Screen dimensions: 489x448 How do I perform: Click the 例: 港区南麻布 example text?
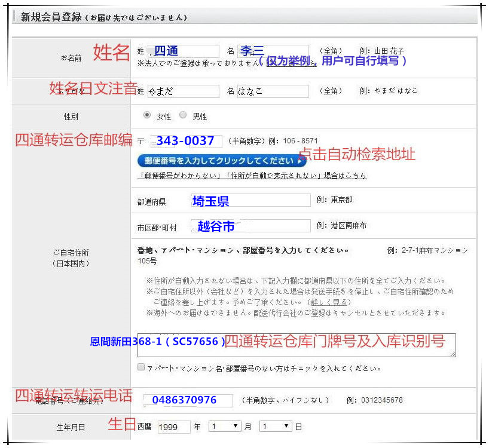click(x=341, y=226)
